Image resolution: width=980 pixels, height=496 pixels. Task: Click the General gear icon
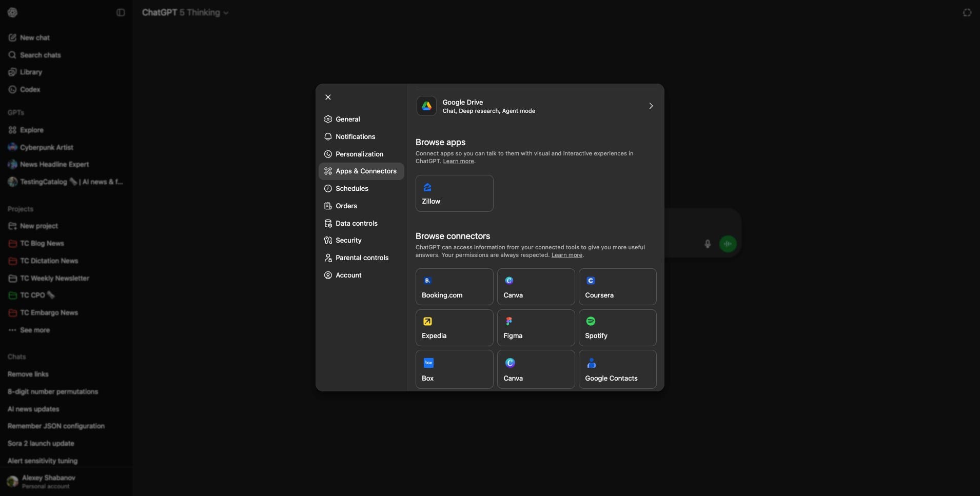328,119
